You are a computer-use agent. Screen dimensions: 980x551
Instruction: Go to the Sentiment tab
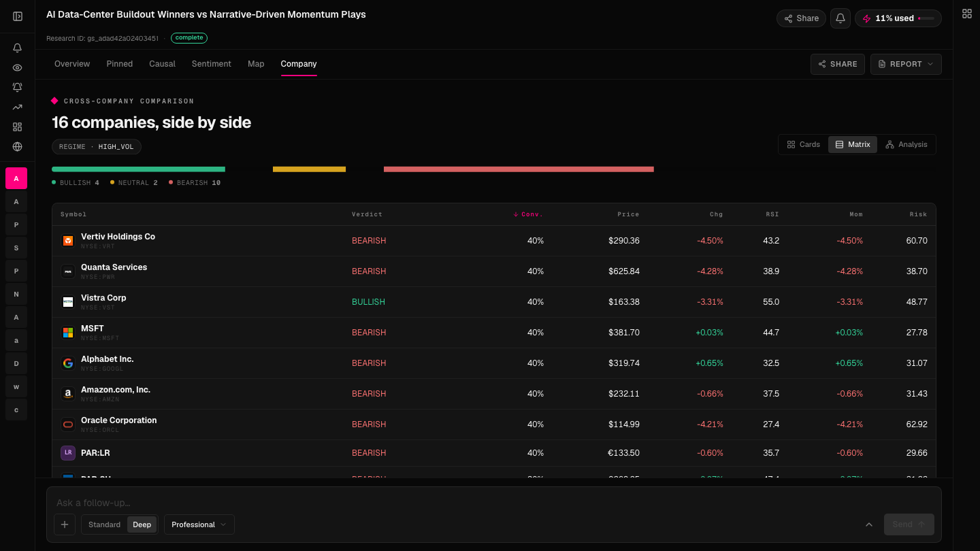pyautogui.click(x=212, y=64)
